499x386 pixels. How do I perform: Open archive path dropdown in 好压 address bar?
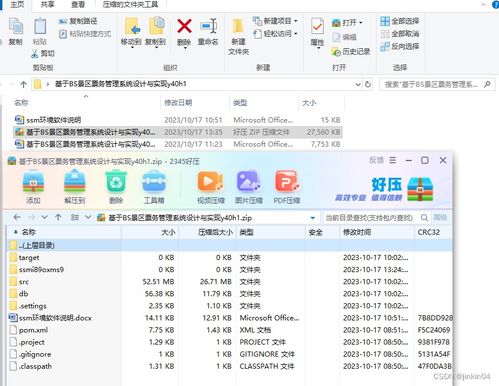tap(313, 218)
